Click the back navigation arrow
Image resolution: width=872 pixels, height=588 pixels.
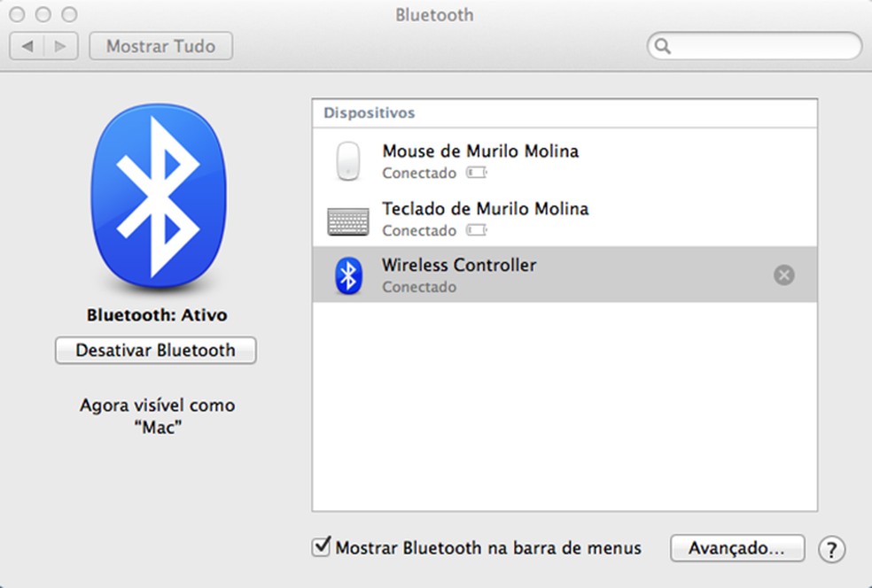tap(29, 45)
